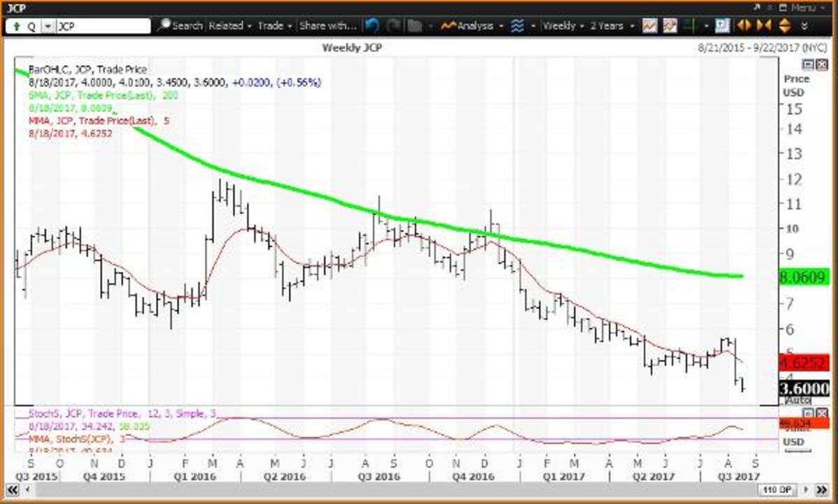Click the second chart style icon with pencil
The image size is (838, 504).
(670, 26)
